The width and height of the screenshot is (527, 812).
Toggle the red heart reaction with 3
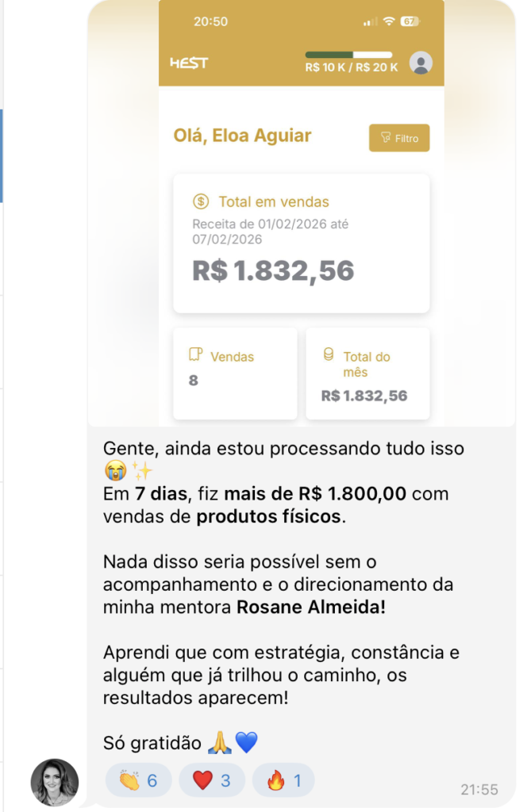click(x=211, y=780)
